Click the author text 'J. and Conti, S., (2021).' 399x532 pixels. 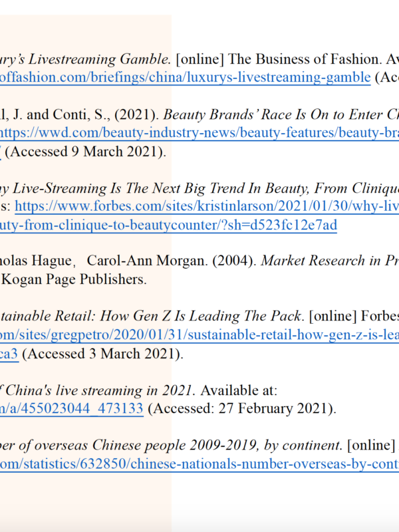tap(86, 114)
